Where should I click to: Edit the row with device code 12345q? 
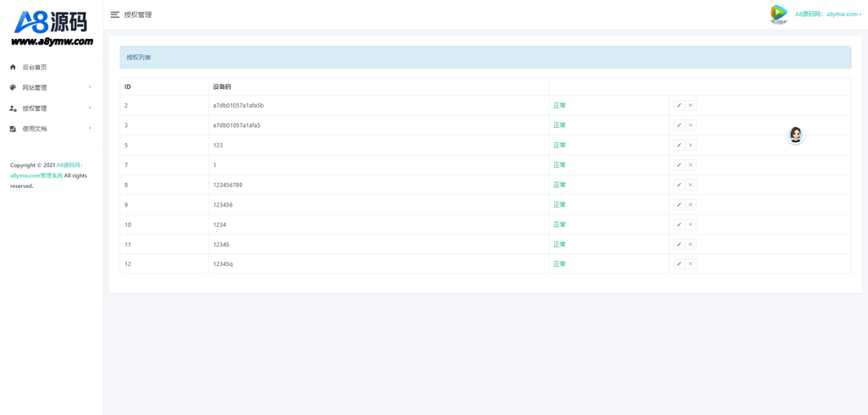point(679,264)
